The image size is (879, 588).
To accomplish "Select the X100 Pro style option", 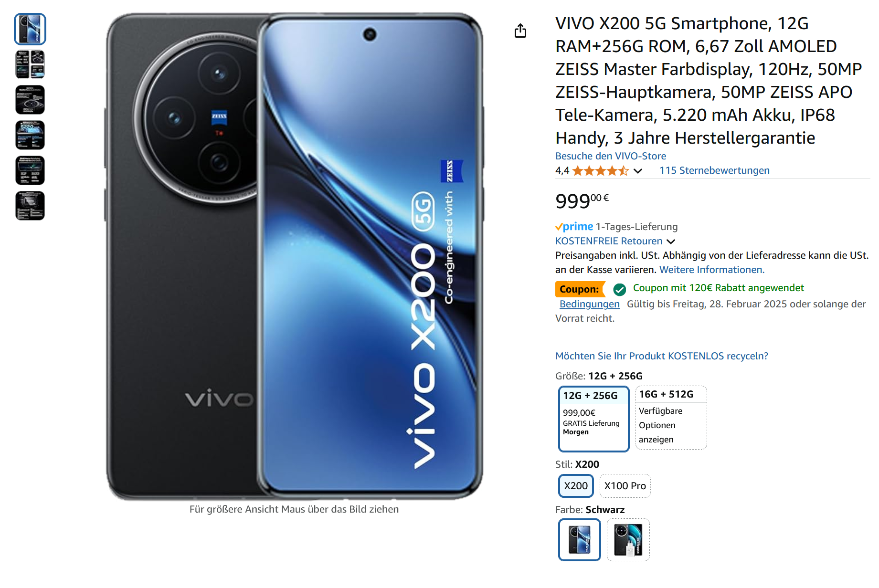I will point(625,486).
